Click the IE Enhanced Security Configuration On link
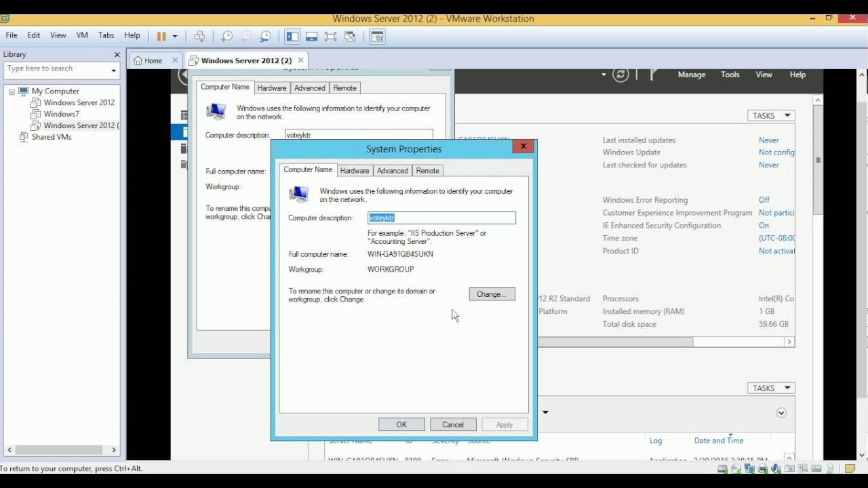This screenshot has width=868, height=488. 764,226
